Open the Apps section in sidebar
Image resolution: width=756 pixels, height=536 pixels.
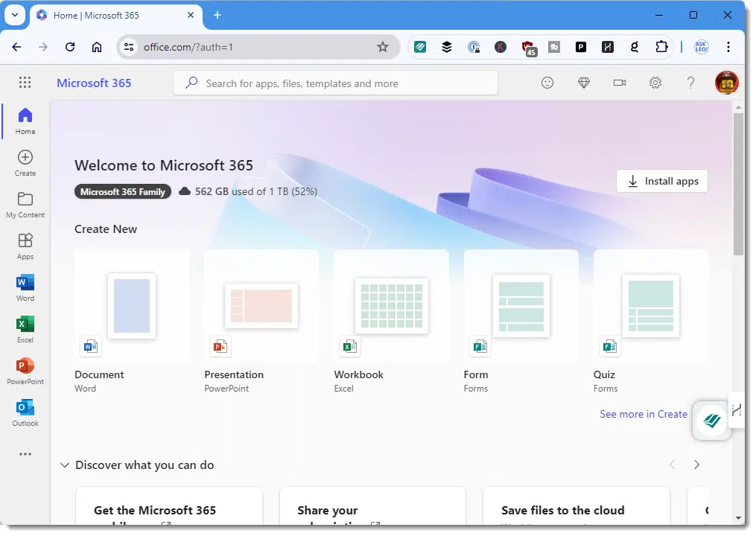pyautogui.click(x=25, y=247)
